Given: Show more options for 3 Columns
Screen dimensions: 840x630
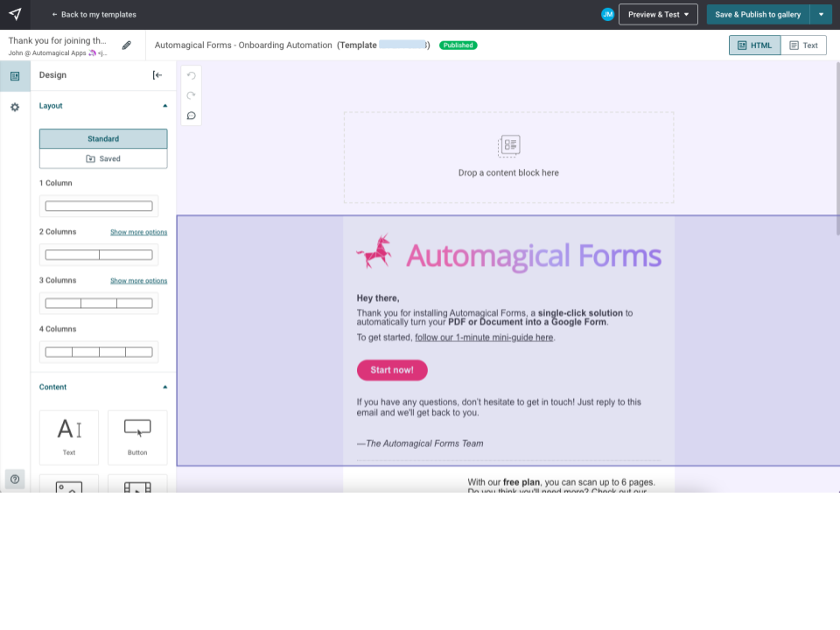Looking at the screenshot, I should [139, 281].
